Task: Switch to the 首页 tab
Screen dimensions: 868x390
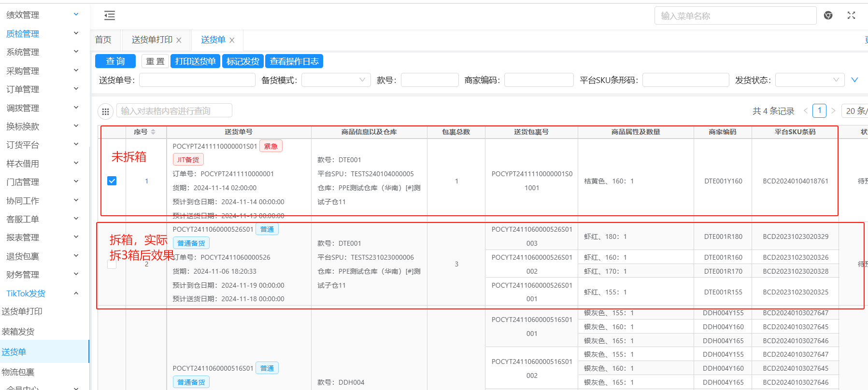Action: coord(103,40)
